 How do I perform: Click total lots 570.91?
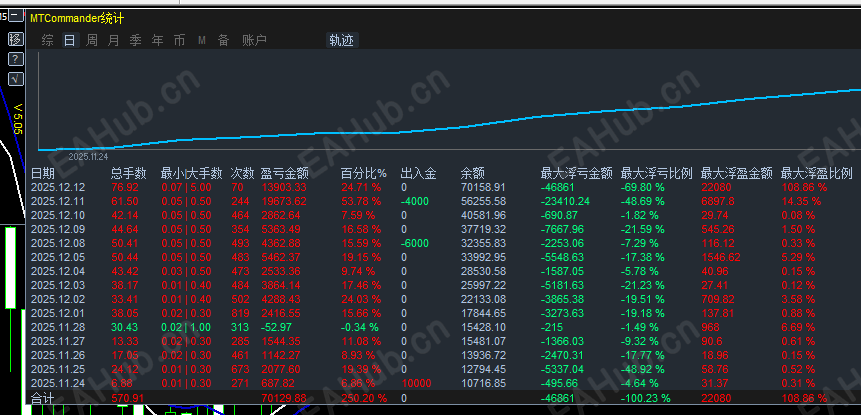tap(127, 398)
